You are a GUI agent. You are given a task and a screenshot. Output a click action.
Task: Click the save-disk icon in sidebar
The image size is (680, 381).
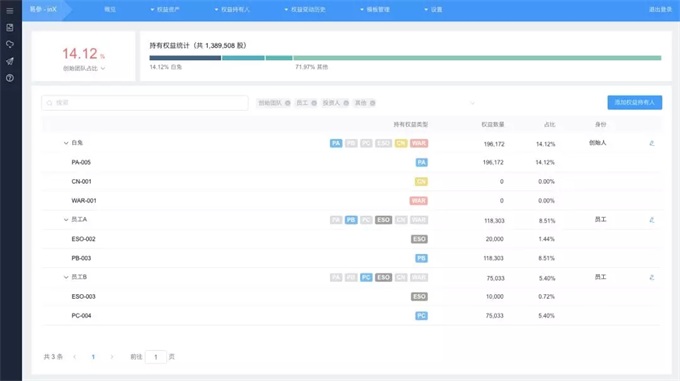pos(10,28)
